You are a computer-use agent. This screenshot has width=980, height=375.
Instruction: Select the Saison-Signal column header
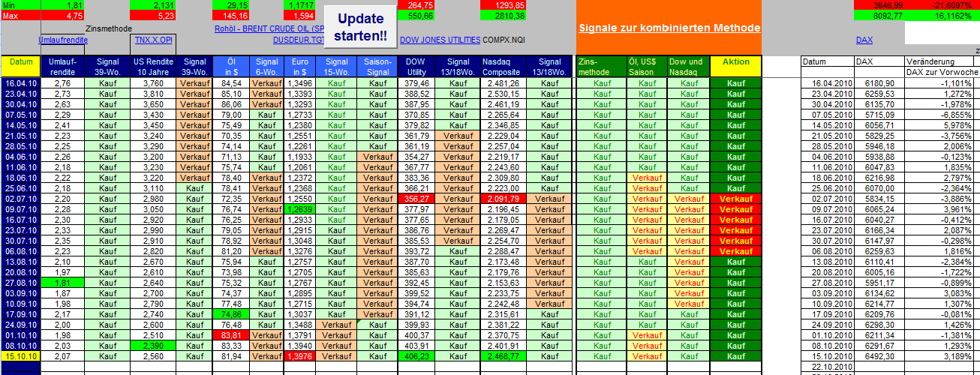point(378,66)
